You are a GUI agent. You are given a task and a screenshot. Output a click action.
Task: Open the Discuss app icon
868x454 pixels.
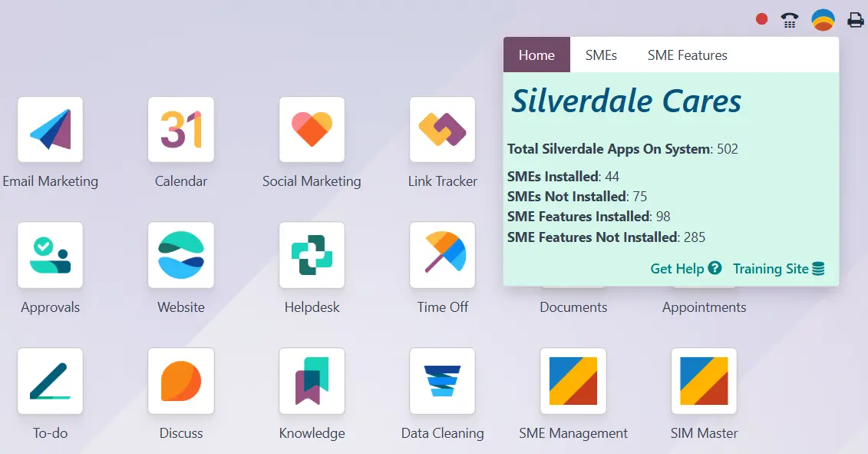pyautogui.click(x=181, y=381)
